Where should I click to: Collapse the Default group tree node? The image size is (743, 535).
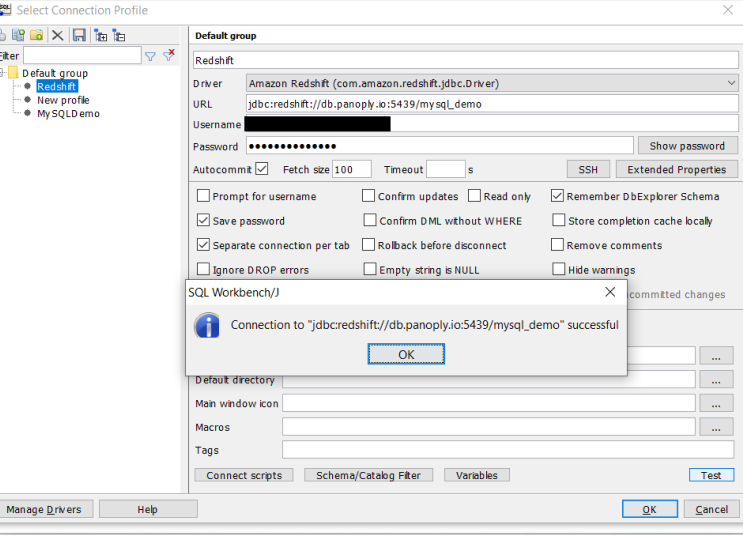pos(3,73)
